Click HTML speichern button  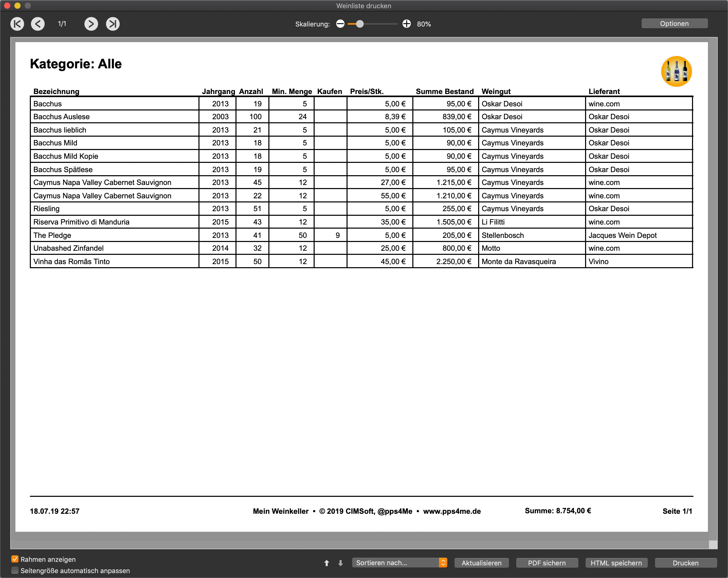pyautogui.click(x=616, y=563)
